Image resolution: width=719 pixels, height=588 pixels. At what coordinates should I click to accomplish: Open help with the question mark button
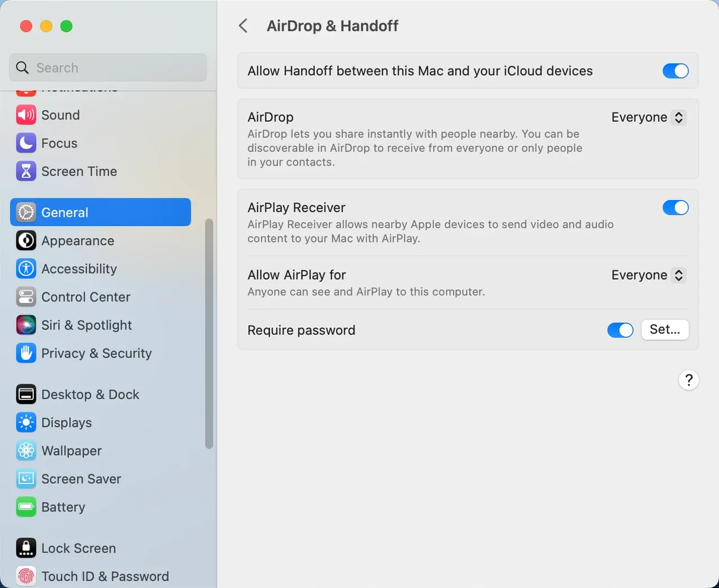tap(689, 380)
